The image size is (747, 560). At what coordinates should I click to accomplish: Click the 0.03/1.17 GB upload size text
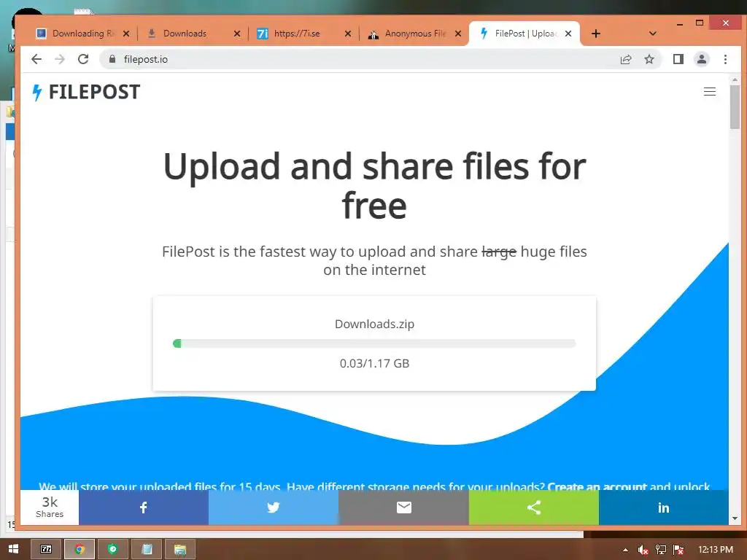374,363
